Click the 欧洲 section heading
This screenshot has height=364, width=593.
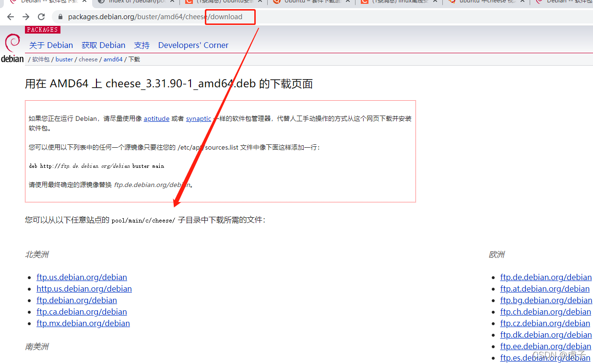pos(497,255)
